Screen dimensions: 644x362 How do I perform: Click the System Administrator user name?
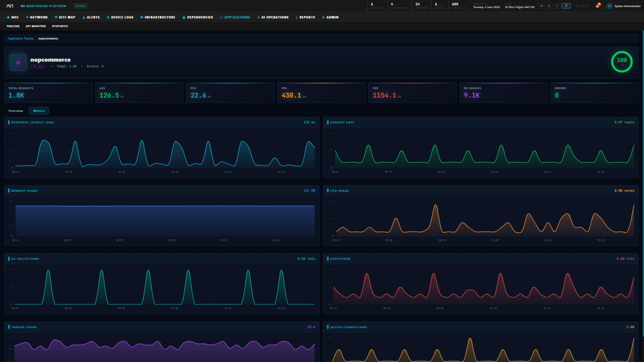pyautogui.click(x=627, y=6)
